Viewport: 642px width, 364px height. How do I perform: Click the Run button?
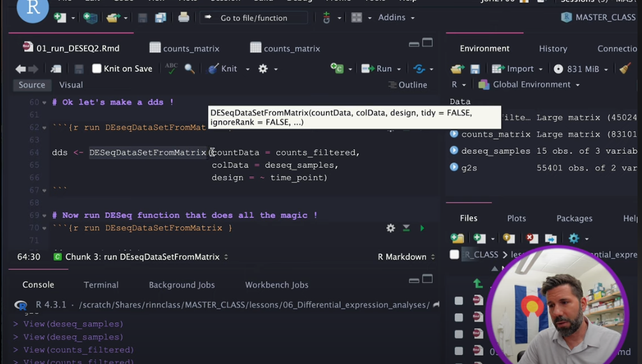(377, 69)
